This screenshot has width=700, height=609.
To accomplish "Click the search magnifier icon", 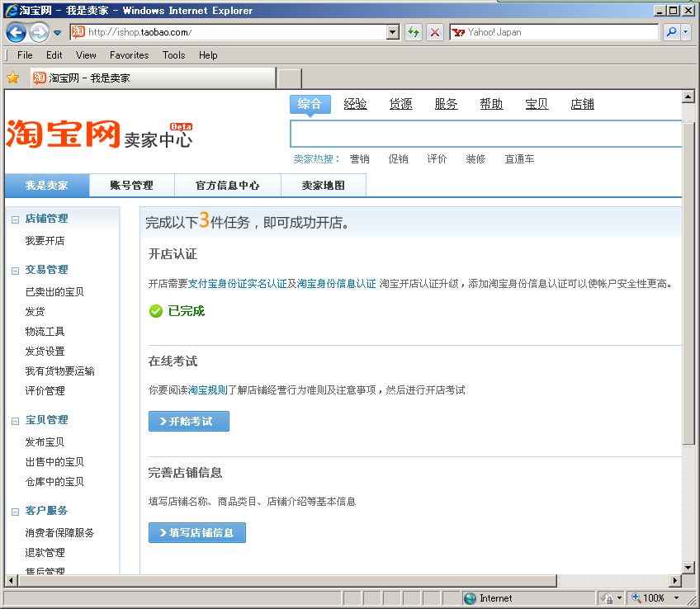I will tap(671, 32).
